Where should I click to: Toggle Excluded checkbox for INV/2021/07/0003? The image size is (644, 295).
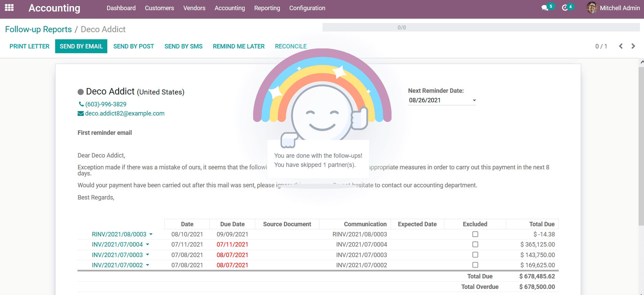point(475,255)
